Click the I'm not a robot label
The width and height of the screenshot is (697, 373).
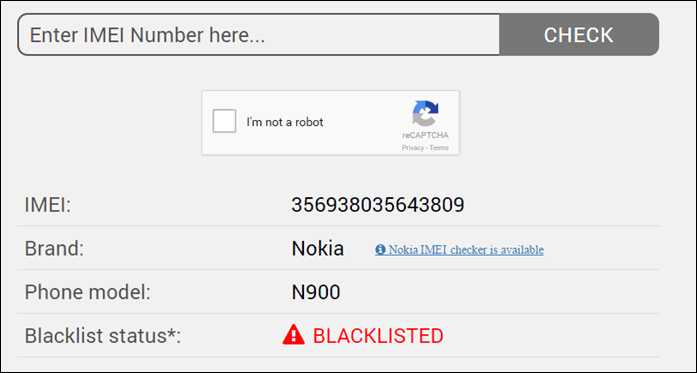coord(285,122)
